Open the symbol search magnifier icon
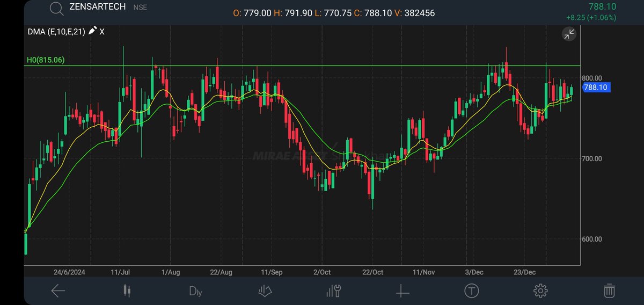 tap(56, 9)
